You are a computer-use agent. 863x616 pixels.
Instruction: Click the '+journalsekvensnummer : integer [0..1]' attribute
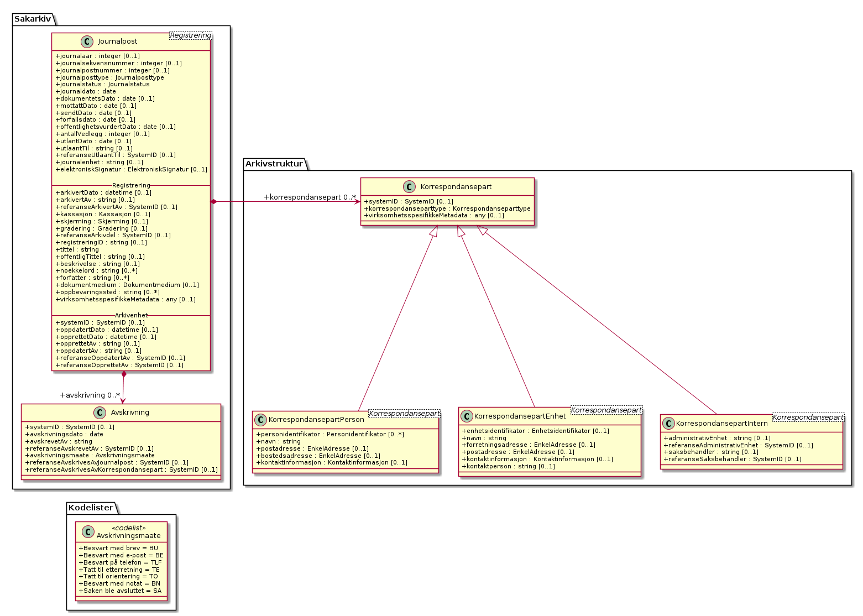point(119,64)
